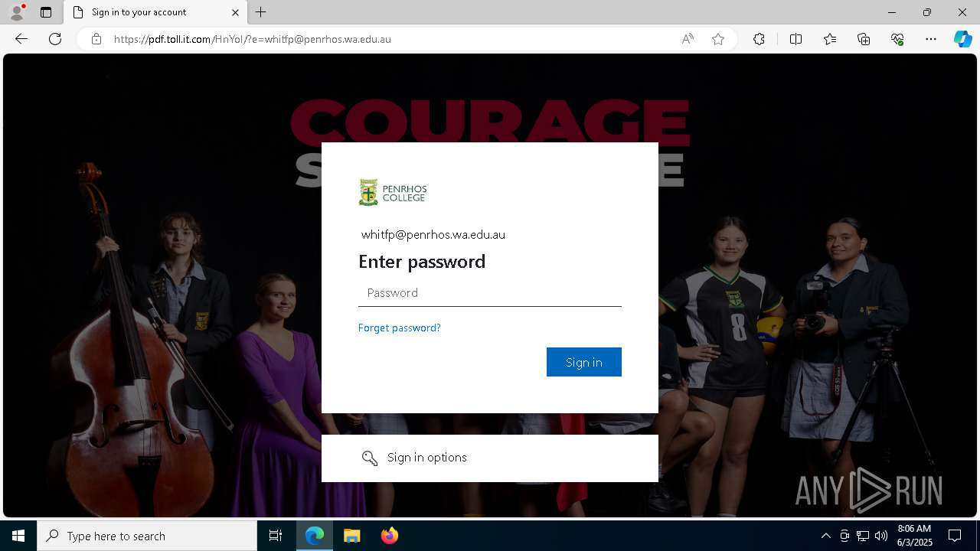View site information lock icon

click(96, 39)
